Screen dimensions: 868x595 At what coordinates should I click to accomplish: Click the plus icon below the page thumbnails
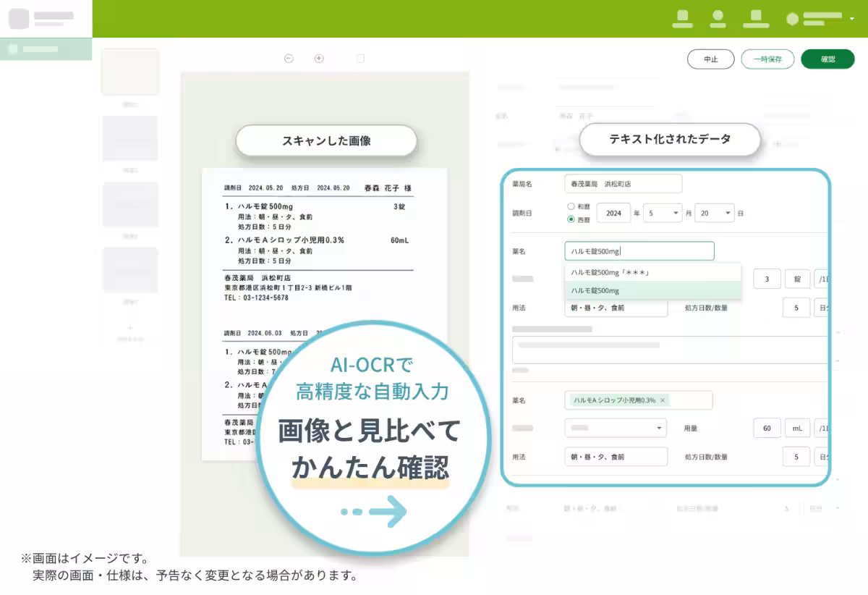coord(130,328)
